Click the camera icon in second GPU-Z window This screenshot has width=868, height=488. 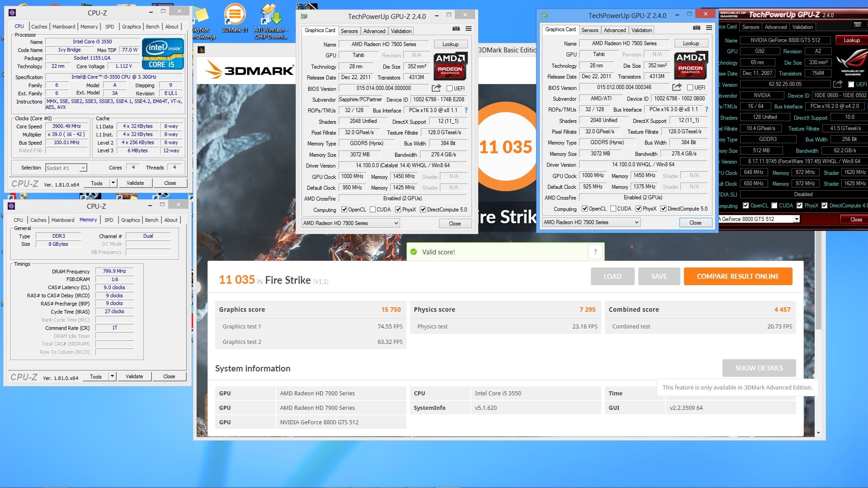[x=697, y=28]
